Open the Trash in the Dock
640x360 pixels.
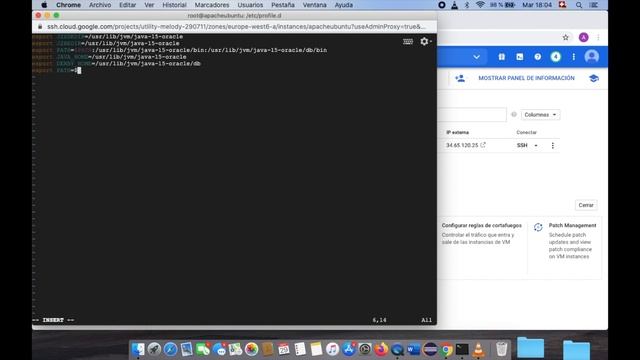point(502,349)
